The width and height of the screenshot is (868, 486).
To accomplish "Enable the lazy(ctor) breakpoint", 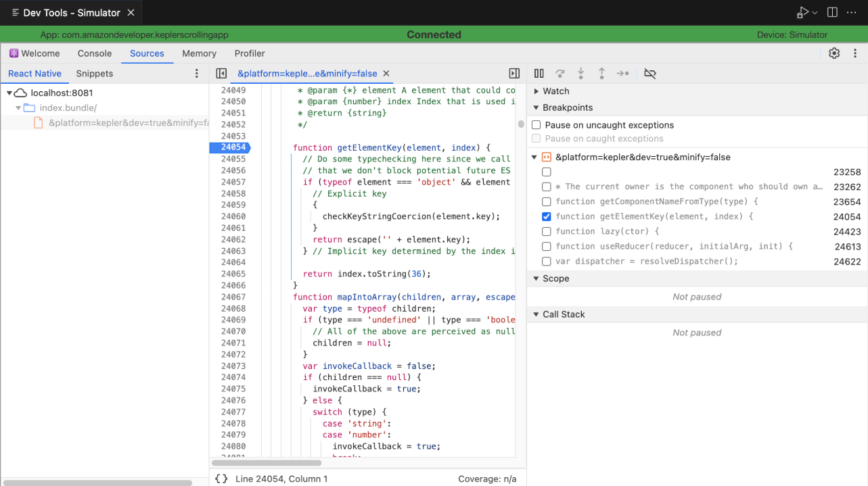I will (x=547, y=231).
